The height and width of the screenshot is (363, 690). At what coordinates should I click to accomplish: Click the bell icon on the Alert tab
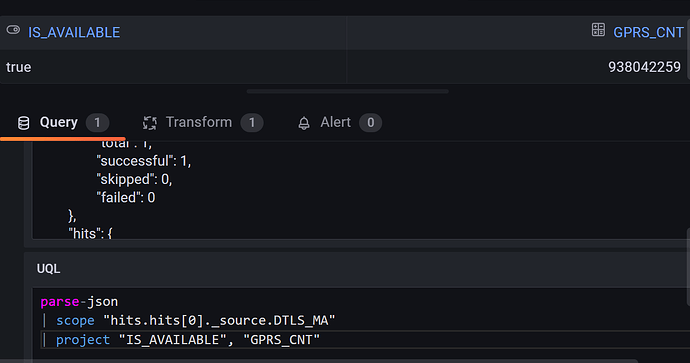click(x=304, y=123)
